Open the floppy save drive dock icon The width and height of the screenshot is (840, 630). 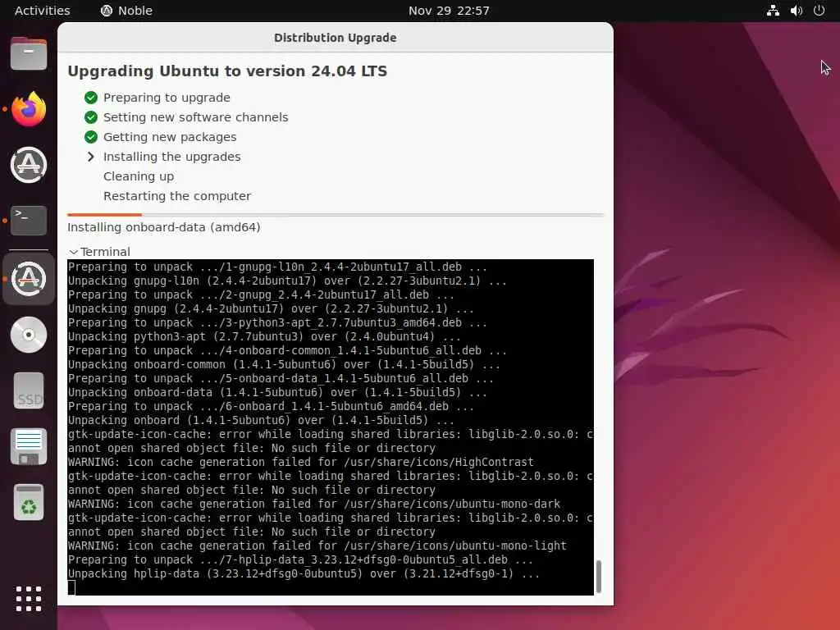coord(29,446)
